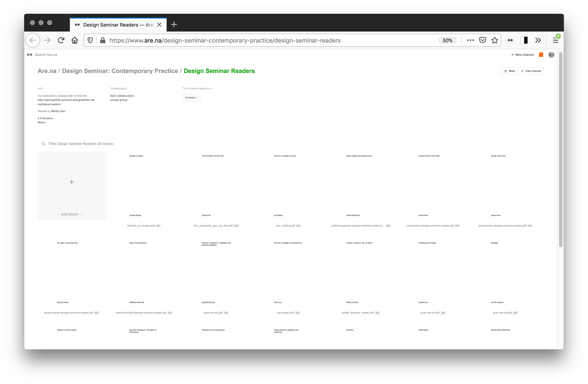Viewport: 588px width, 384px height.
Task: Close the Design Seminar Readers tab
Action: click(x=159, y=25)
